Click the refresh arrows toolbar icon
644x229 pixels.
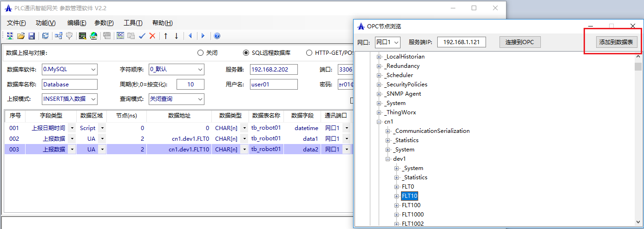45,36
